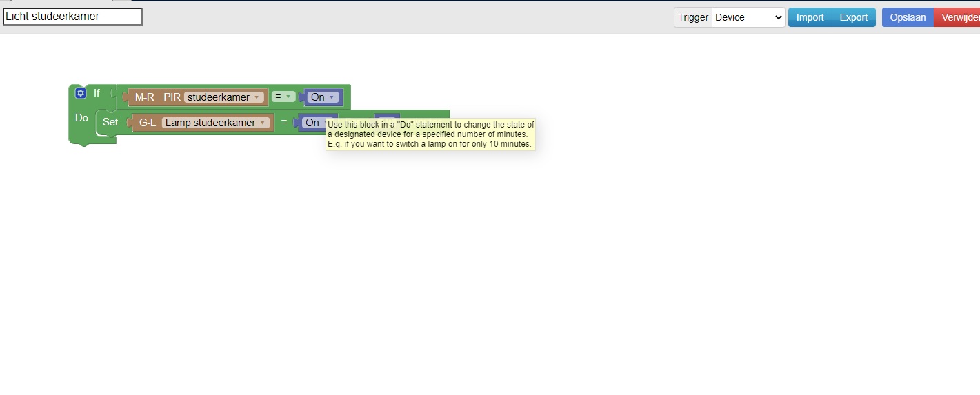Open the PIR studeerkamer device dropdown

coord(225,97)
